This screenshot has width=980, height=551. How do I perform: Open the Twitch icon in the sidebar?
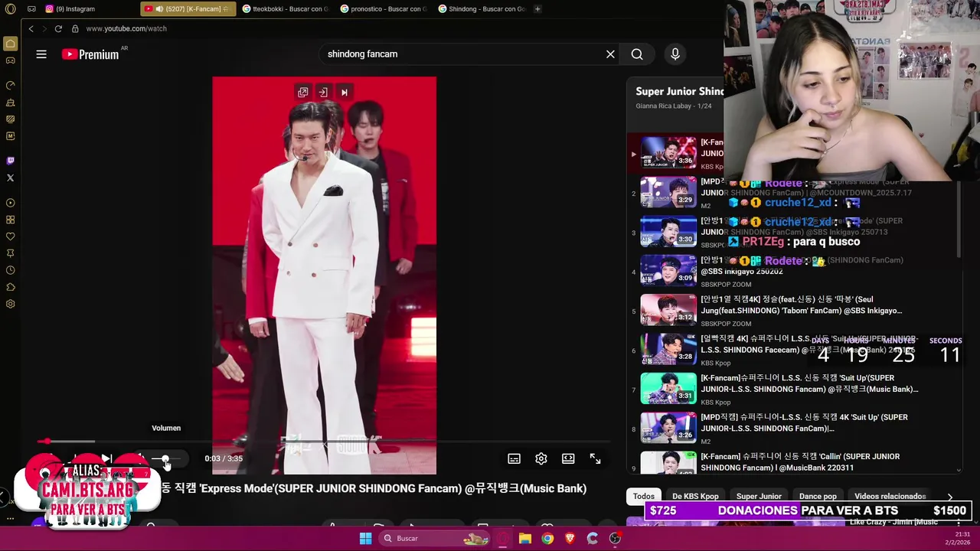coord(10,161)
